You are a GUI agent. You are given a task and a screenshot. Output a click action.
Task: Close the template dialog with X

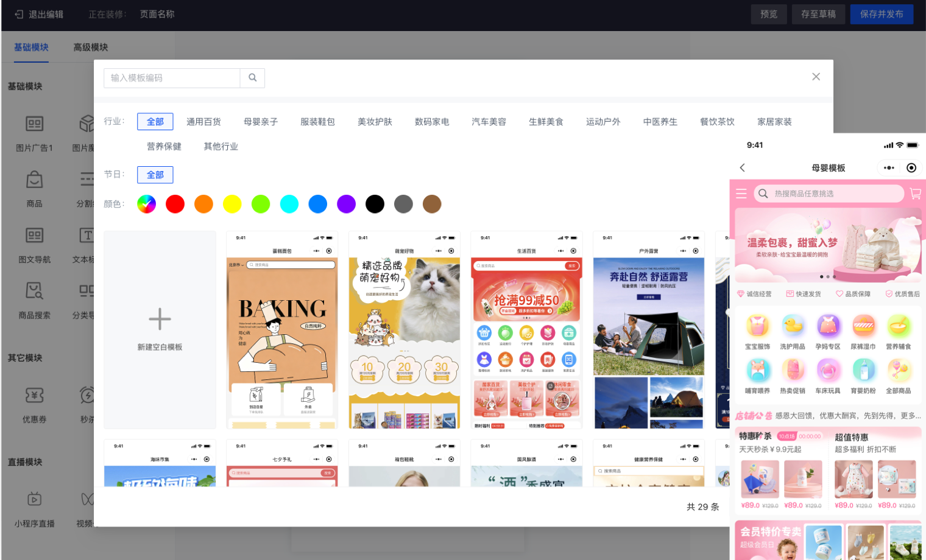tap(816, 77)
